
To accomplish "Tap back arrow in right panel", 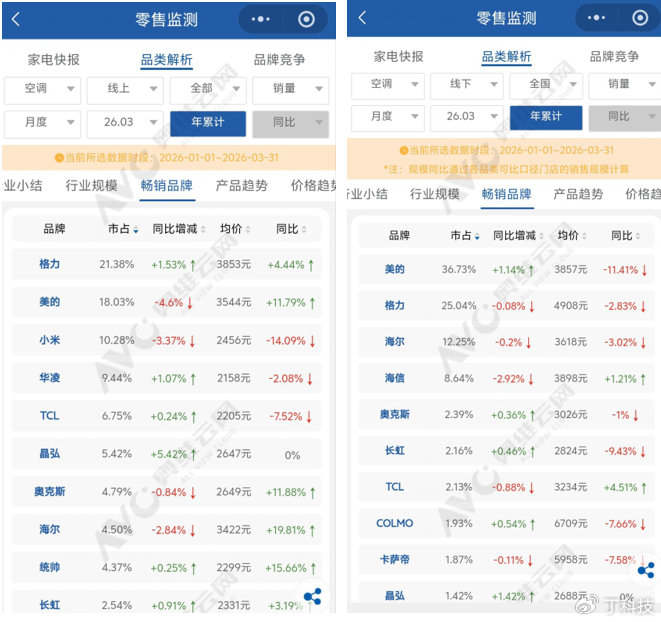I will tap(362, 18).
